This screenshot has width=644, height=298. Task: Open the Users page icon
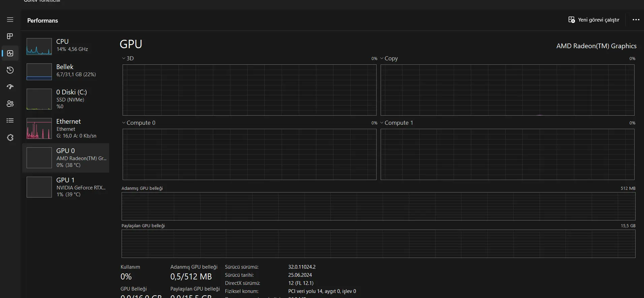click(10, 103)
